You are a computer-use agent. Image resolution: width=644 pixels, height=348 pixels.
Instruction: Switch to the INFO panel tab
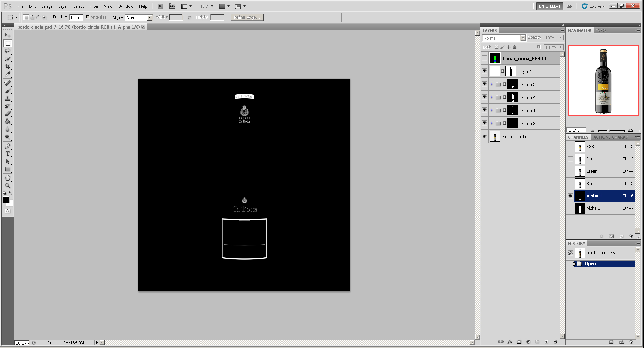pyautogui.click(x=601, y=30)
